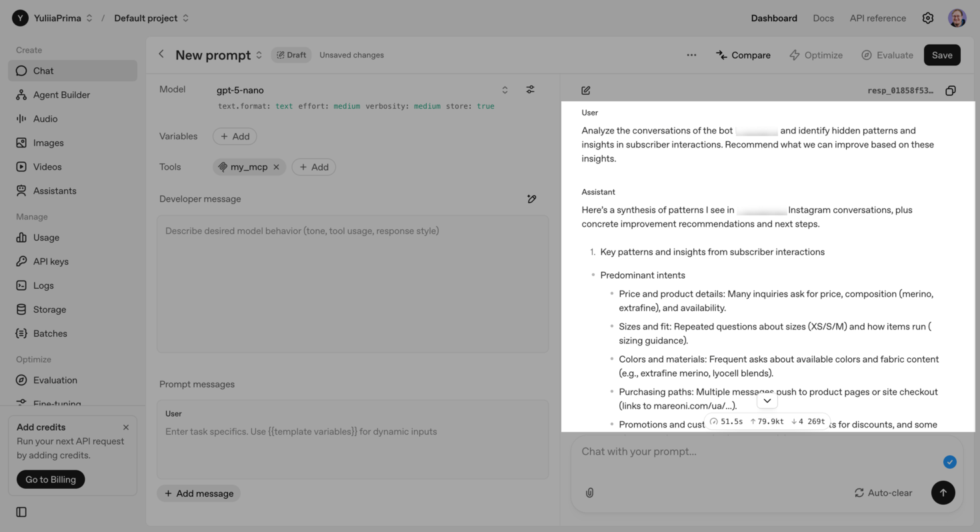Open Docs from the top navigation
The height and width of the screenshot is (532, 980).
823,18
